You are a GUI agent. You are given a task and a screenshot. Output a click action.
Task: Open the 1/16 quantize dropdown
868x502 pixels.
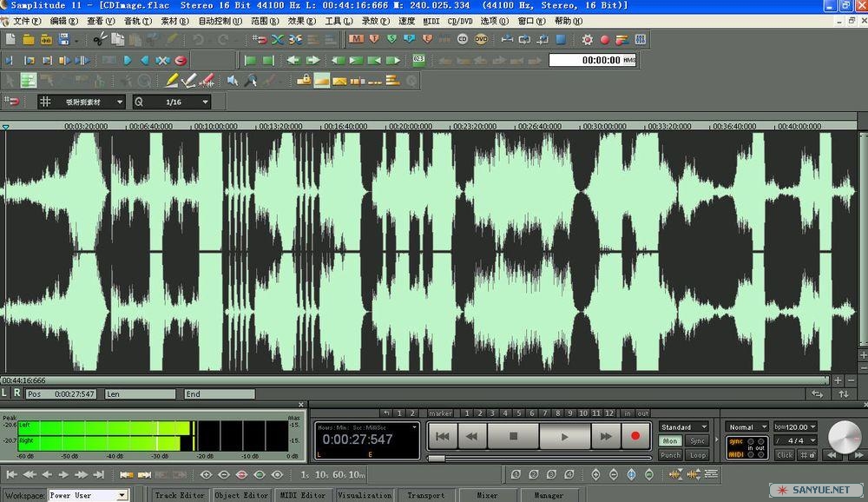click(172, 102)
